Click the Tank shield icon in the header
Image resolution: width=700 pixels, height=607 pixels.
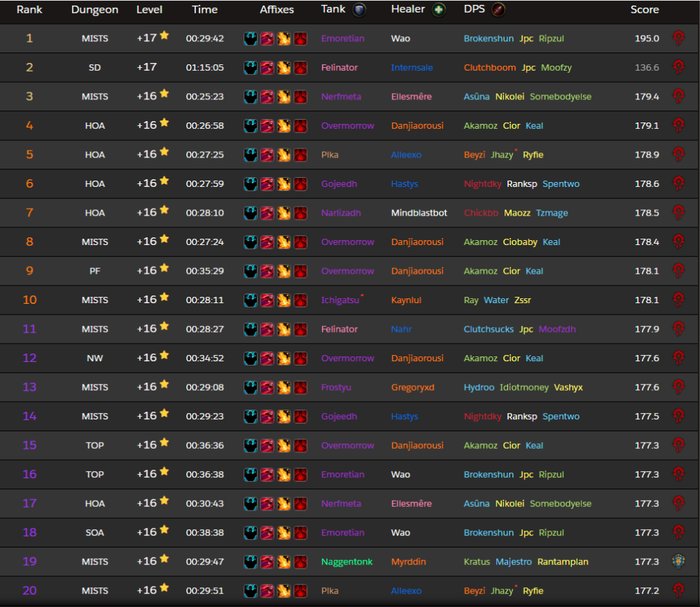point(359,9)
